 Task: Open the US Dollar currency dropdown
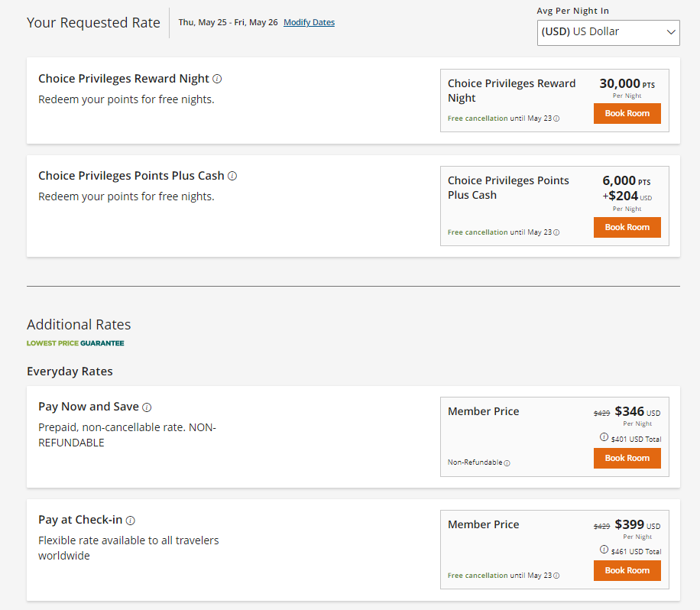click(x=608, y=33)
